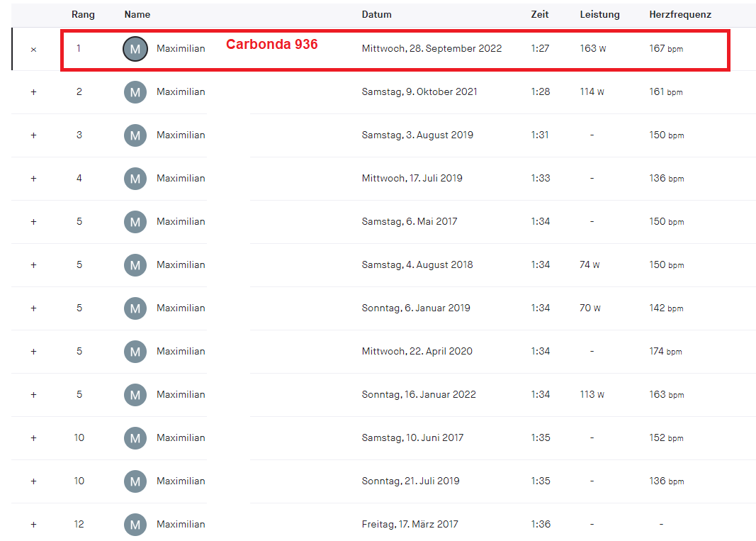Screen dimensions: 756x541
Task: Collapse the expanded rank 1 row
Action: [x=33, y=49]
